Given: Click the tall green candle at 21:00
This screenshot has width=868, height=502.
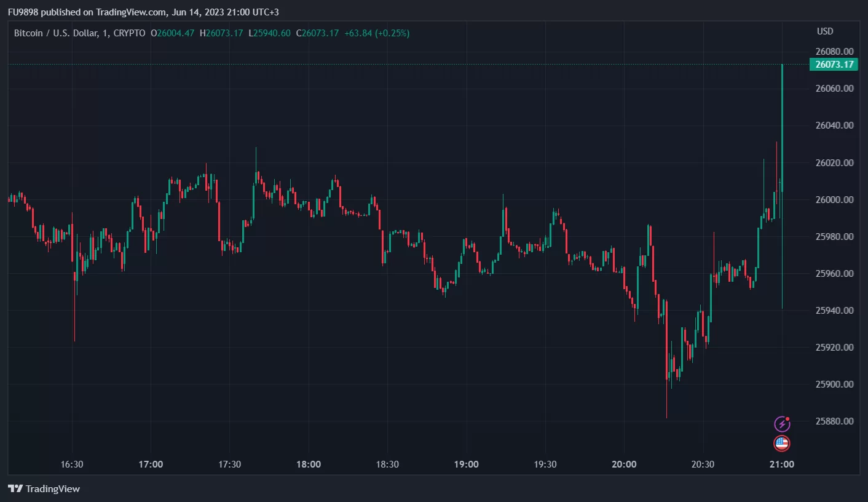Looking at the screenshot, I should tap(782, 123).
